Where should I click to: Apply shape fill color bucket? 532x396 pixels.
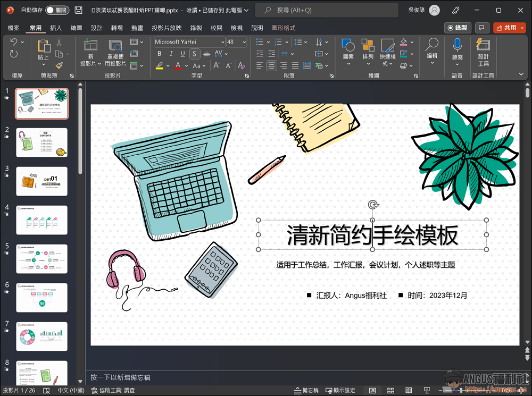pyautogui.click(x=403, y=42)
